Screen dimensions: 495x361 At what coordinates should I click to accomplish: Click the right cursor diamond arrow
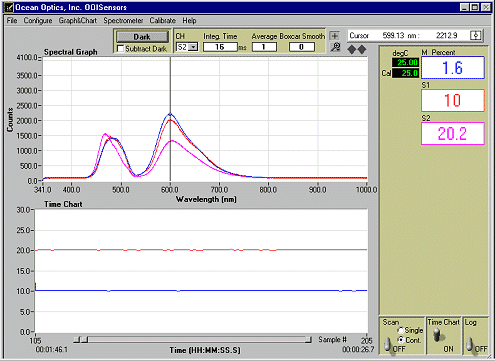tap(362, 50)
